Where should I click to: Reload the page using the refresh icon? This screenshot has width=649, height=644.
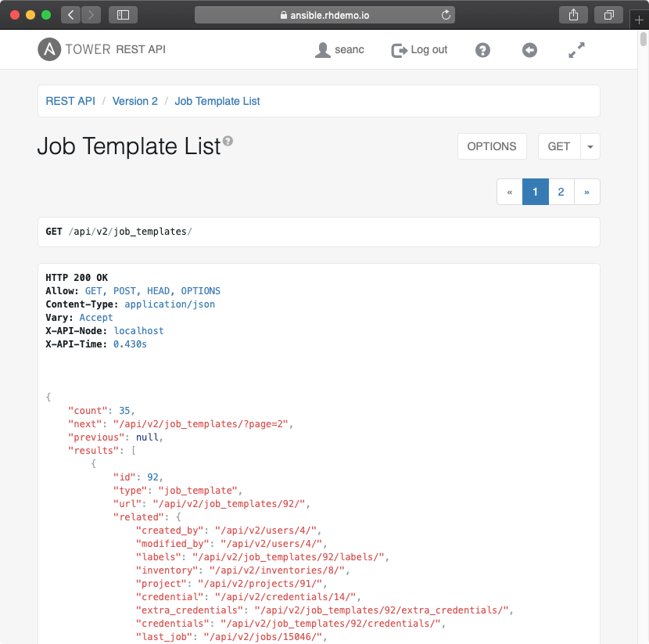point(446,15)
